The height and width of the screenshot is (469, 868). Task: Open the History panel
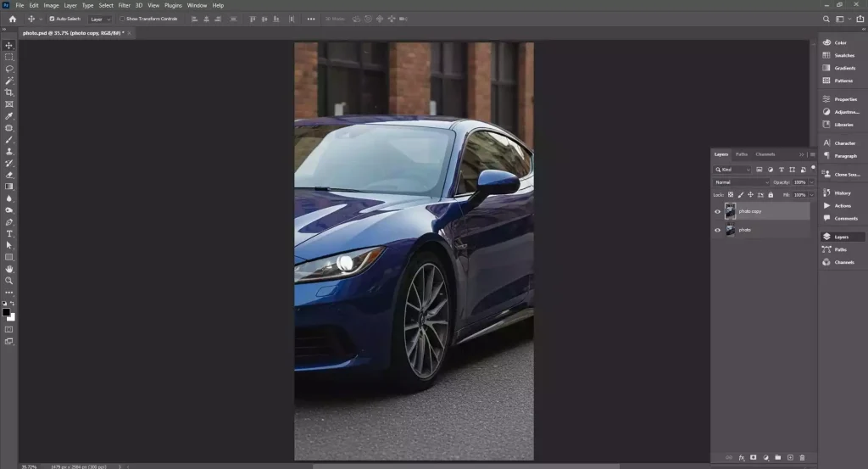[842, 193]
